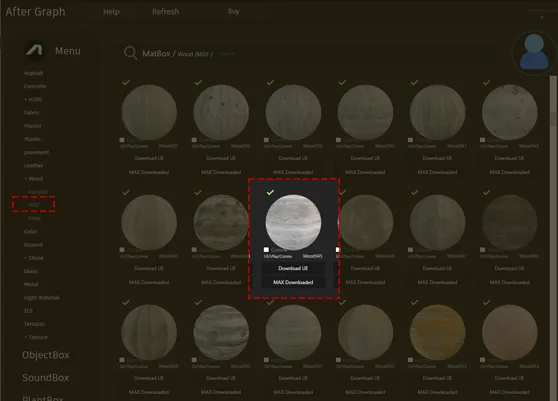Screen dimensions: 558x401
Task: Open the ObjectBox section
Action: point(46,355)
